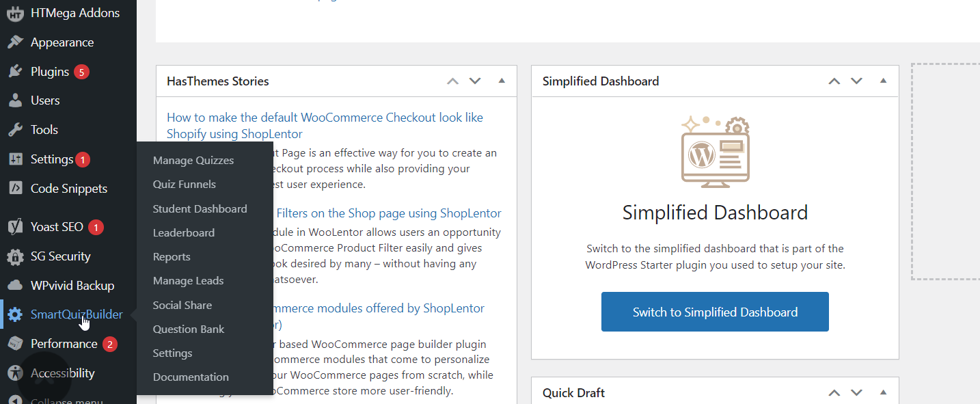Click the Simplified Dashboard widget header title
980x404 pixels.
pyautogui.click(x=601, y=81)
